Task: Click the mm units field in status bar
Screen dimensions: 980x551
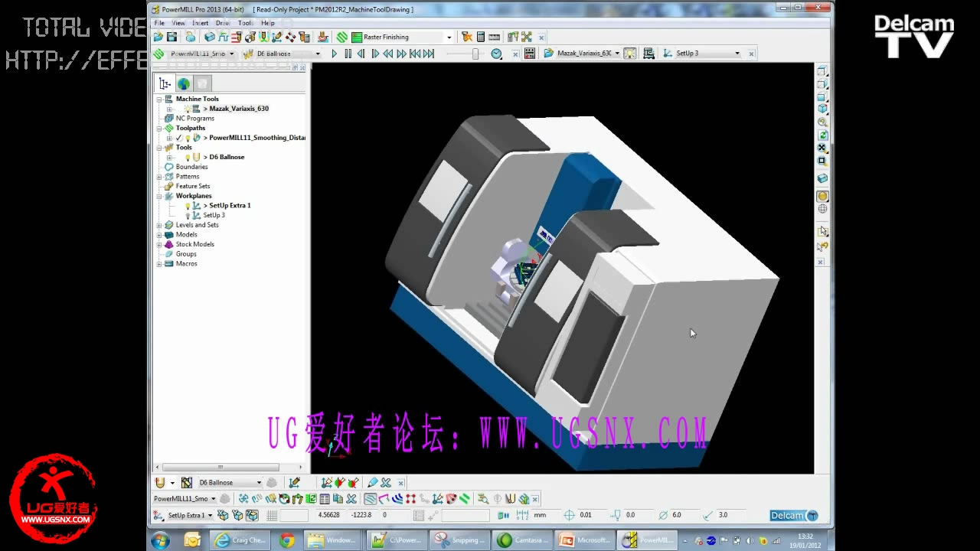Action: pos(541,516)
